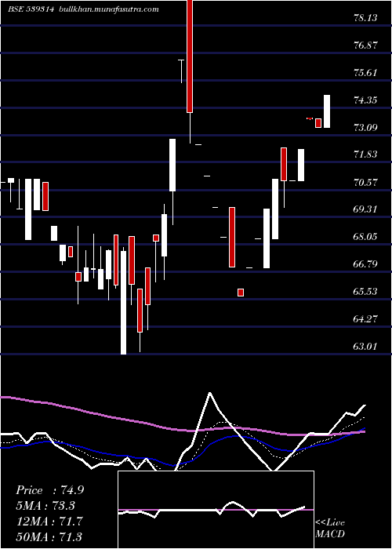392x549 pixels.
Task: Click the <<Live MACD label
Action: (x=330, y=528)
